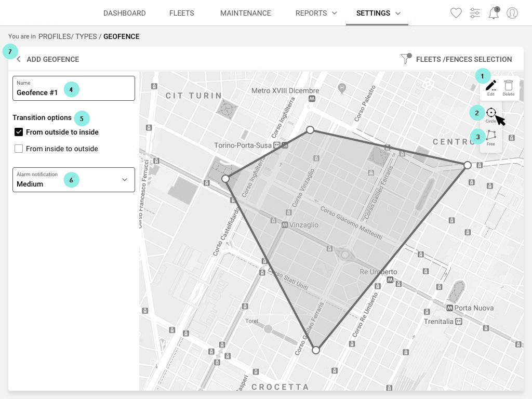Screen dimensions: 532x399
Task: Expand the REPORTS menu
Action: 316,13
